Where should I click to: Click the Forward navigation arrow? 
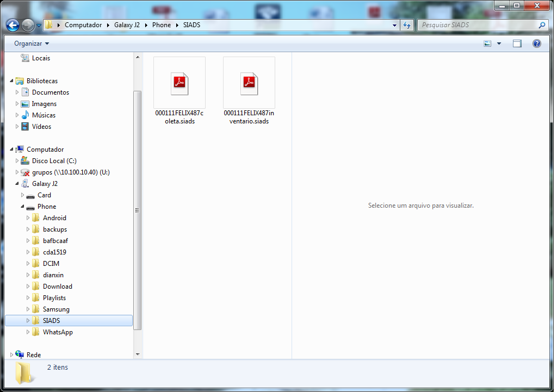point(28,25)
